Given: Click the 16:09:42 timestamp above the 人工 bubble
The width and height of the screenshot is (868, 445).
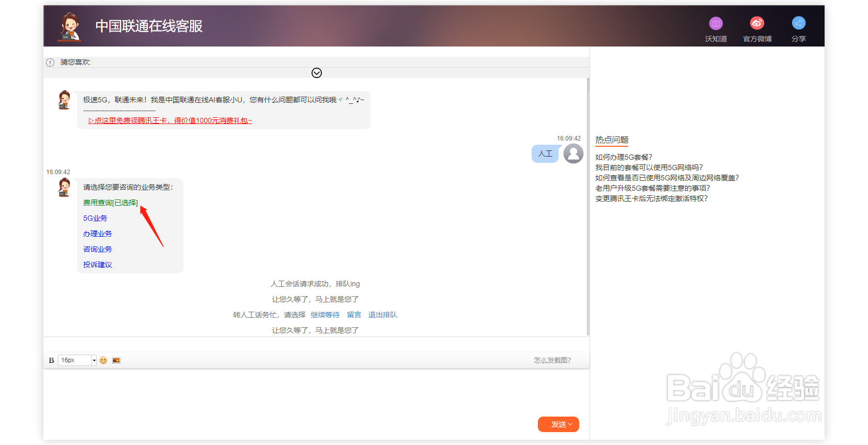Looking at the screenshot, I should pos(569,139).
